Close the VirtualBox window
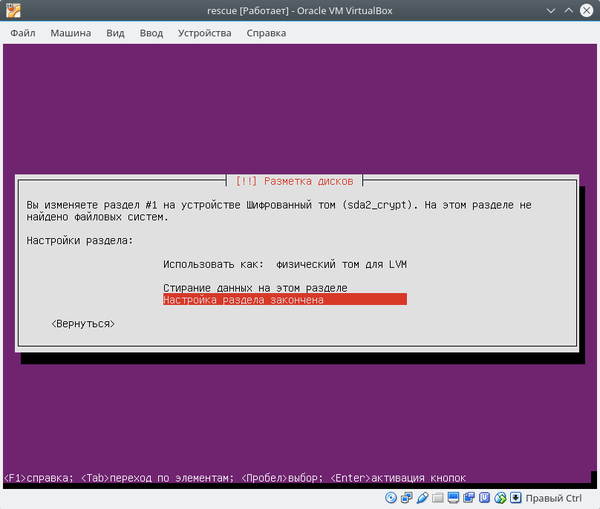600x509 pixels. (x=587, y=10)
